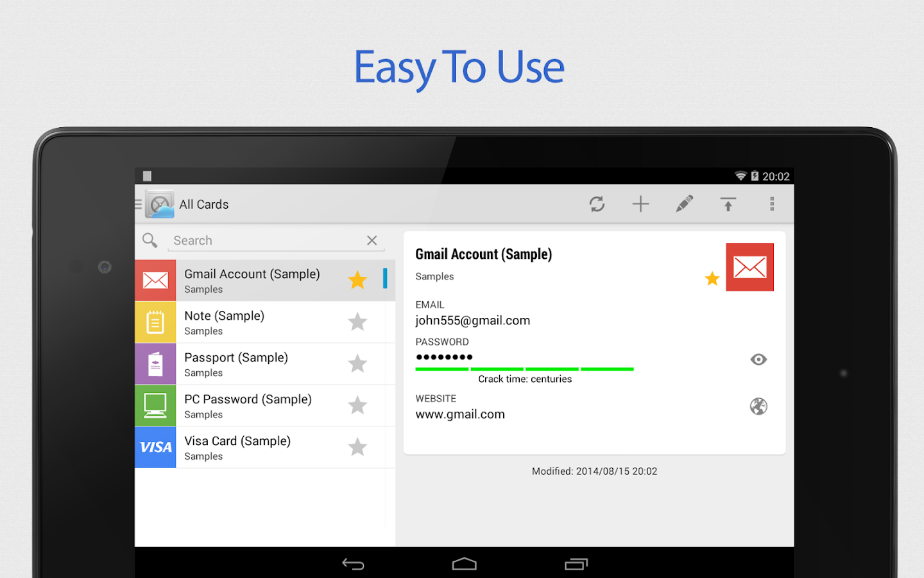Open the Note (Sample) card
Viewport: 924px width, 578px height.
click(265, 322)
